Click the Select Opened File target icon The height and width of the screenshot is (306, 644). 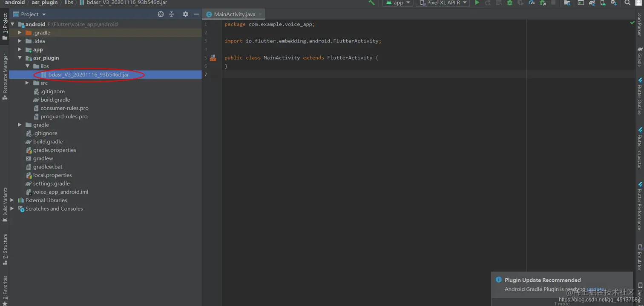click(161, 14)
